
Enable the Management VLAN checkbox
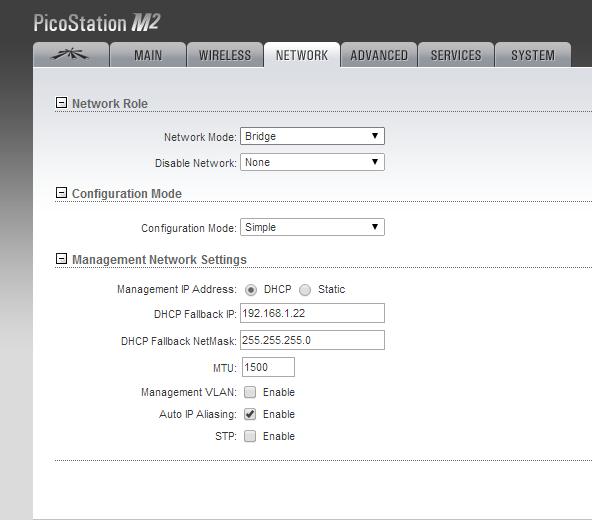coord(250,392)
